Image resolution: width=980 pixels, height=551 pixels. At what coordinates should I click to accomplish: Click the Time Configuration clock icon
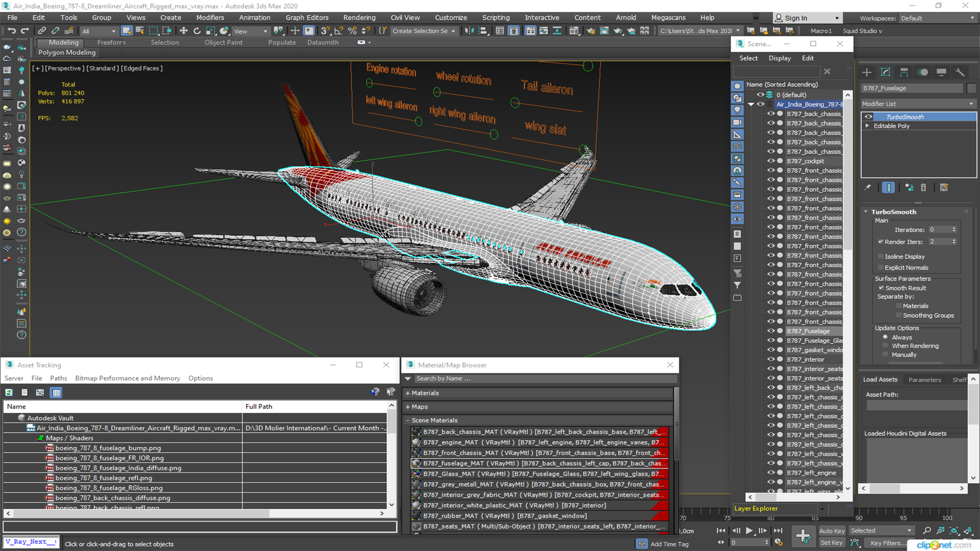[778, 542]
